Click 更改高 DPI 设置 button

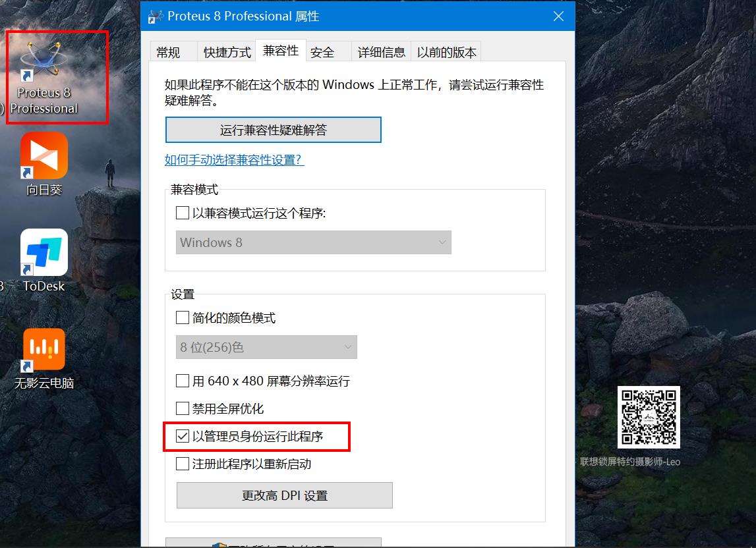coord(284,495)
